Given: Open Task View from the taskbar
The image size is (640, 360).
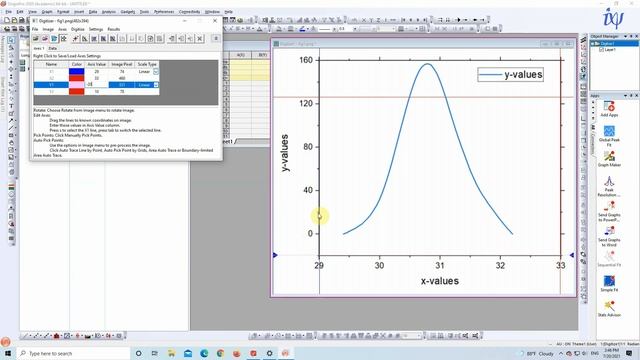Looking at the screenshot, I should (x=155, y=353).
